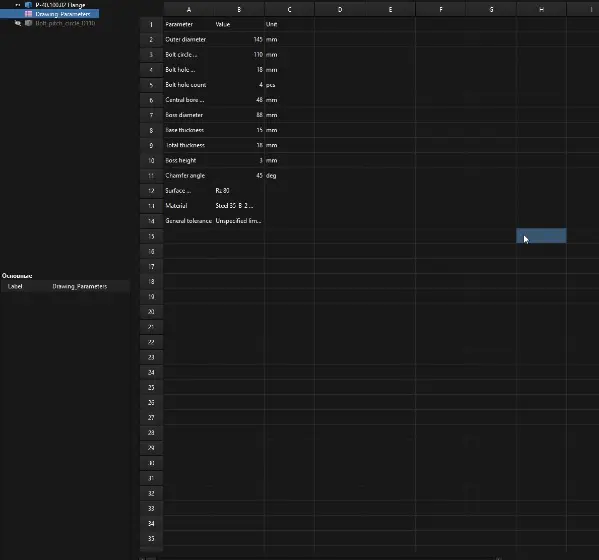The width and height of the screenshot is (599, 560).
Task: Select the Bolt_pitch_circle tree item
Action: 65,23
